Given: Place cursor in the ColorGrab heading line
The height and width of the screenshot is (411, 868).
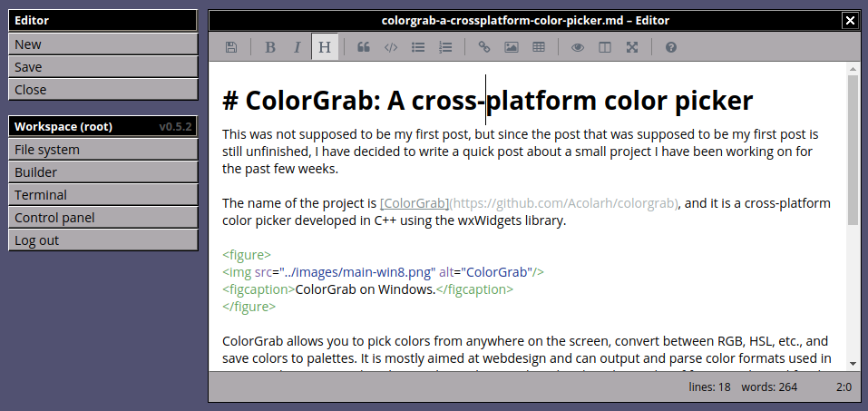Looking at the screenshot, I should coord(487,101).
